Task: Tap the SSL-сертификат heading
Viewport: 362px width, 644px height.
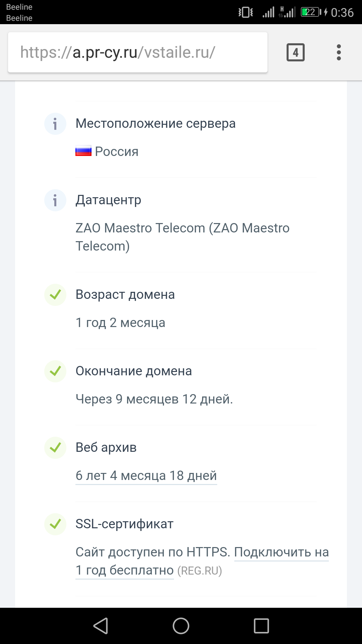Action: tap(124, 524)
